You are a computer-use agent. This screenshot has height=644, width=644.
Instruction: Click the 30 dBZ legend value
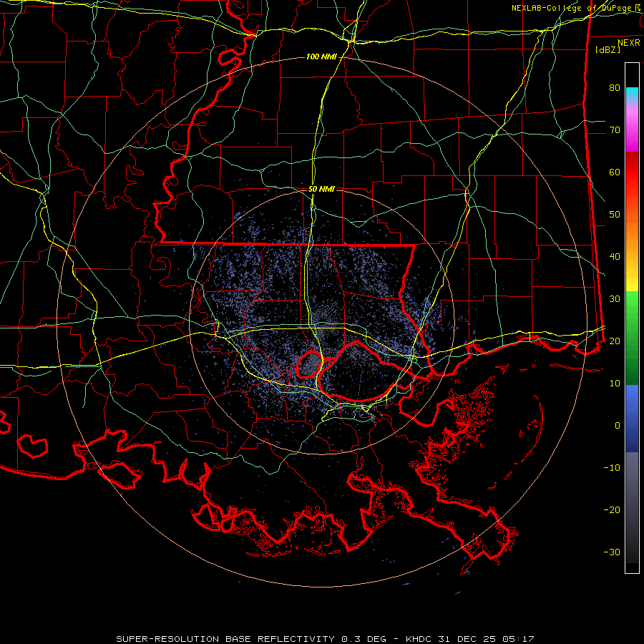pos(615,299)
